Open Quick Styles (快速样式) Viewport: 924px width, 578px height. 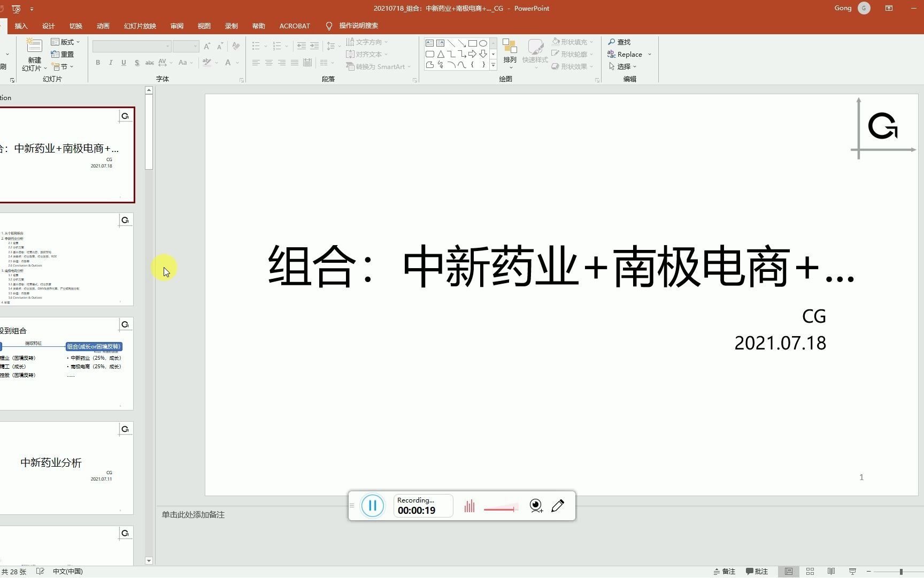[535, 54]
